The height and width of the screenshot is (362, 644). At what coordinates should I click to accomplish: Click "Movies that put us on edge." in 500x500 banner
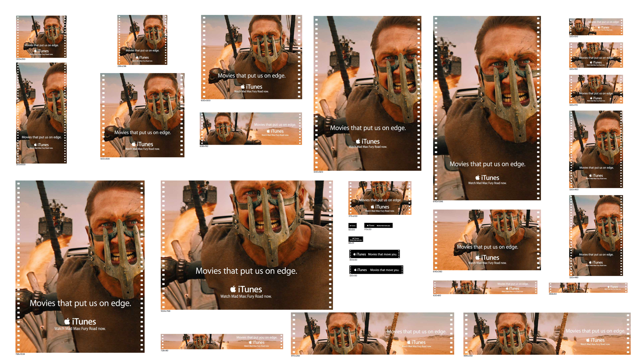coord(142,132)
